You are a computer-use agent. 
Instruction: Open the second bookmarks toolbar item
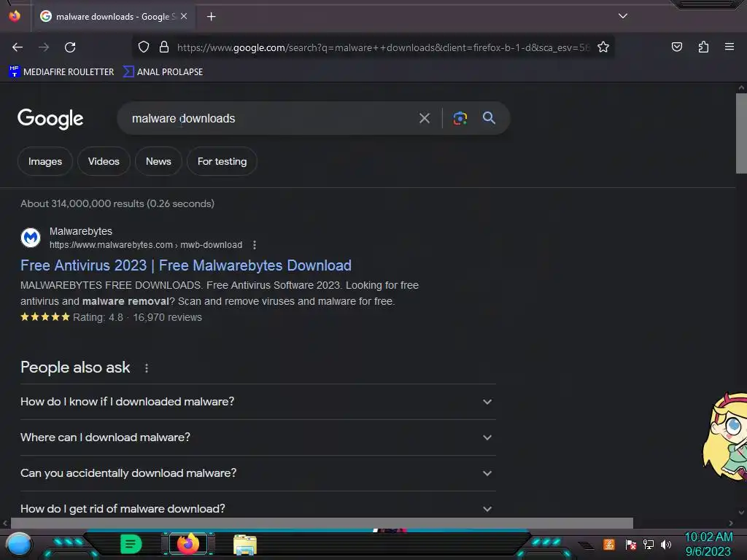click(163, 72)
